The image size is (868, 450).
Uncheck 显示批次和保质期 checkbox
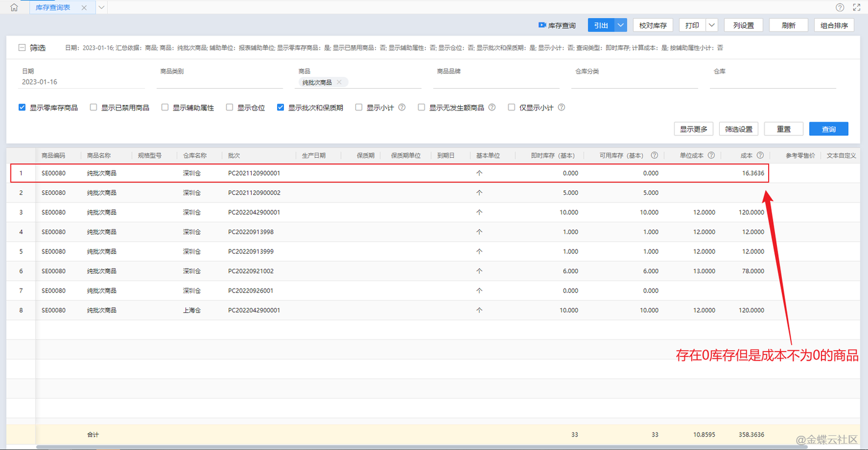[x=281, y=107]
